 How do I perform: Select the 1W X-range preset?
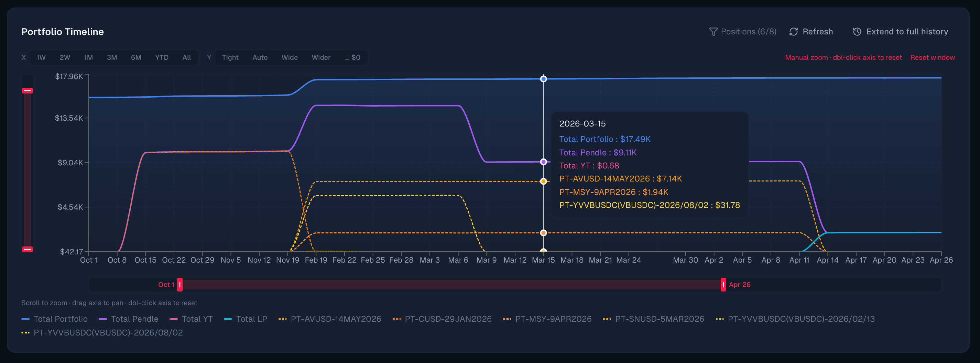point(41,57)
